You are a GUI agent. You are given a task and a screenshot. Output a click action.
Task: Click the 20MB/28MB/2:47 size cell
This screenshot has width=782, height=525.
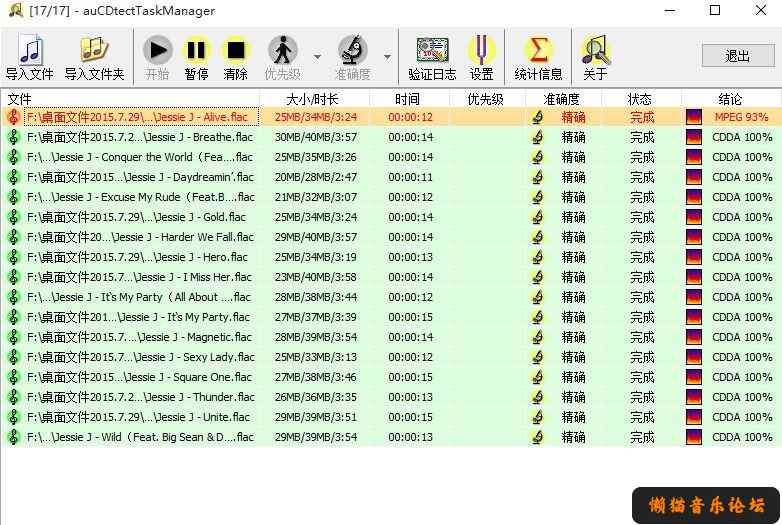tap(316, 177)
